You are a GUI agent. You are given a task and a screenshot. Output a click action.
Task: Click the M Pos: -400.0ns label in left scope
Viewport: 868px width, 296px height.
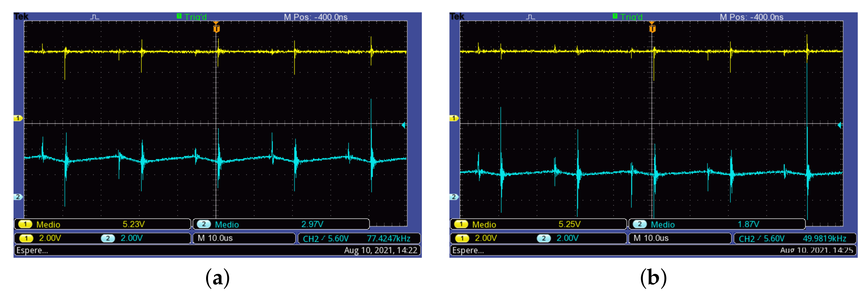click(x=315, y=17)
